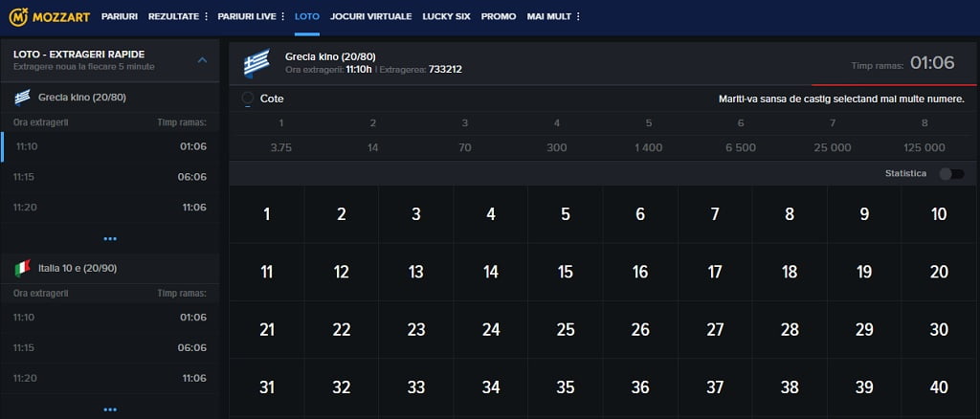Open the Loto tab

tap(307, 17)
